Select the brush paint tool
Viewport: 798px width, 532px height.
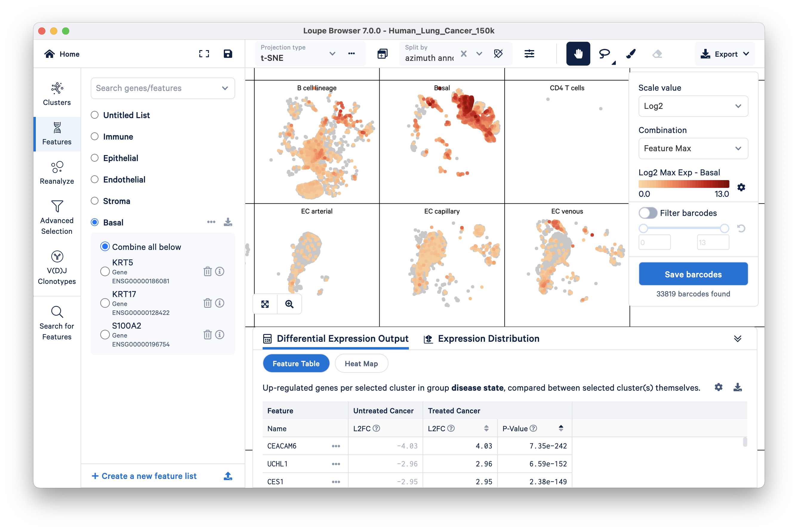(631, 54)
